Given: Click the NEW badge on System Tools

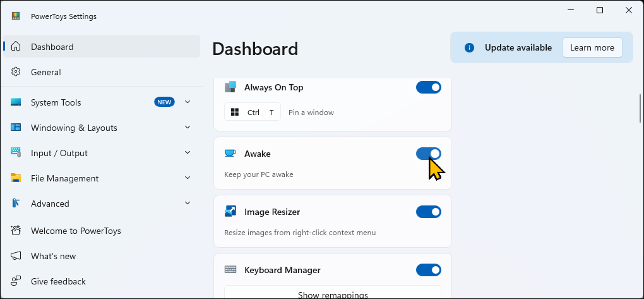Looking at the screenshot, I should click(x=164, y=102).
